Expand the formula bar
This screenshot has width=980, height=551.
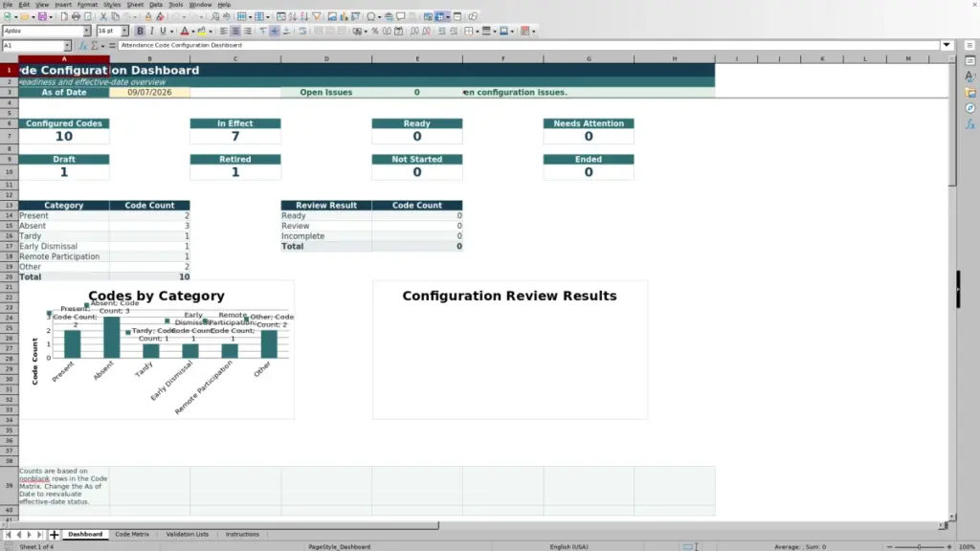click(947, 45)
